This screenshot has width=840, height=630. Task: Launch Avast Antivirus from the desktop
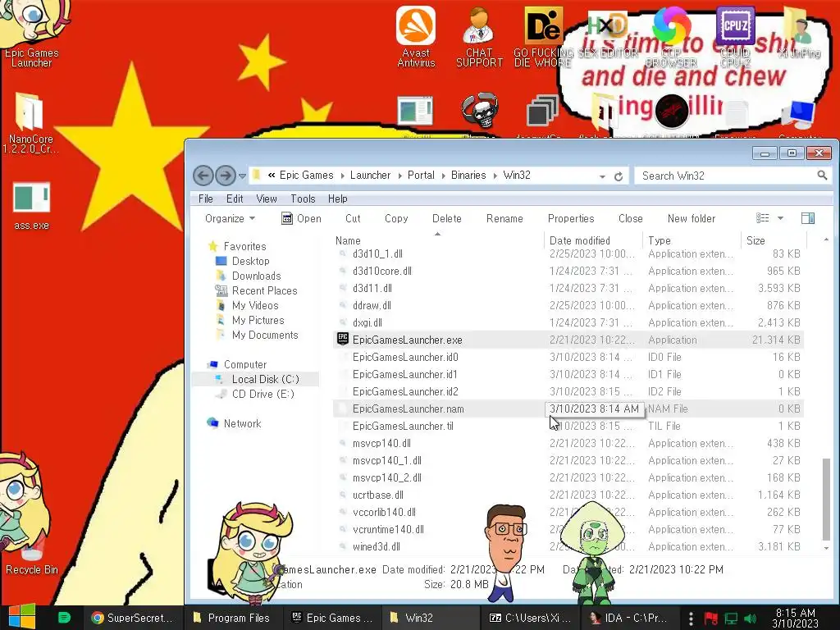tap(416, 36)
